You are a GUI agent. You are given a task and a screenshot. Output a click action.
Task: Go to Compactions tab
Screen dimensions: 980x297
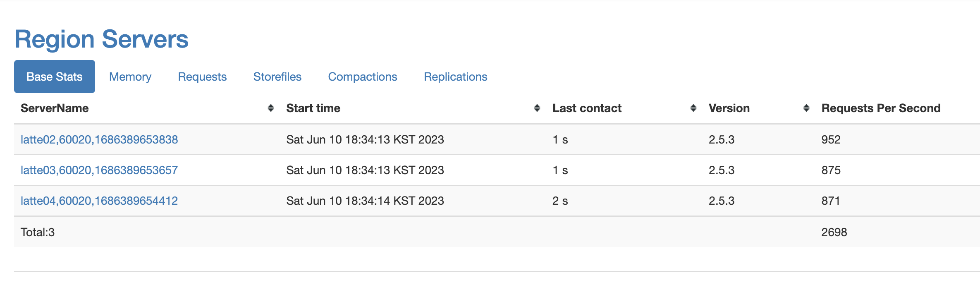click(362, 77)
